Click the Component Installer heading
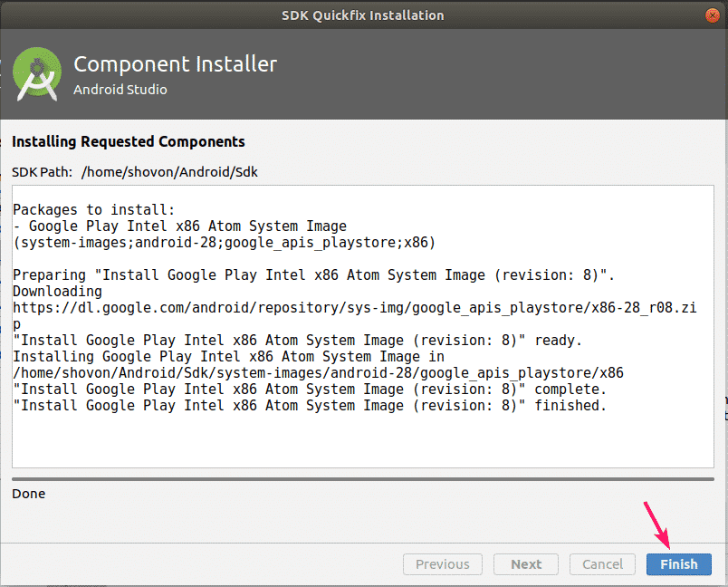The image size is (728, 587). (175, 64)
